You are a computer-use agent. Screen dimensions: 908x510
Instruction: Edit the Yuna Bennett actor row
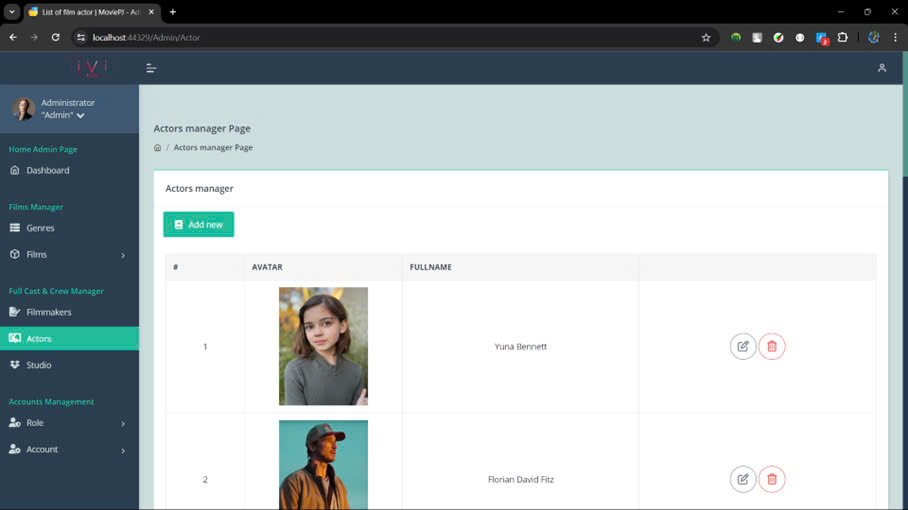(742, 346)
